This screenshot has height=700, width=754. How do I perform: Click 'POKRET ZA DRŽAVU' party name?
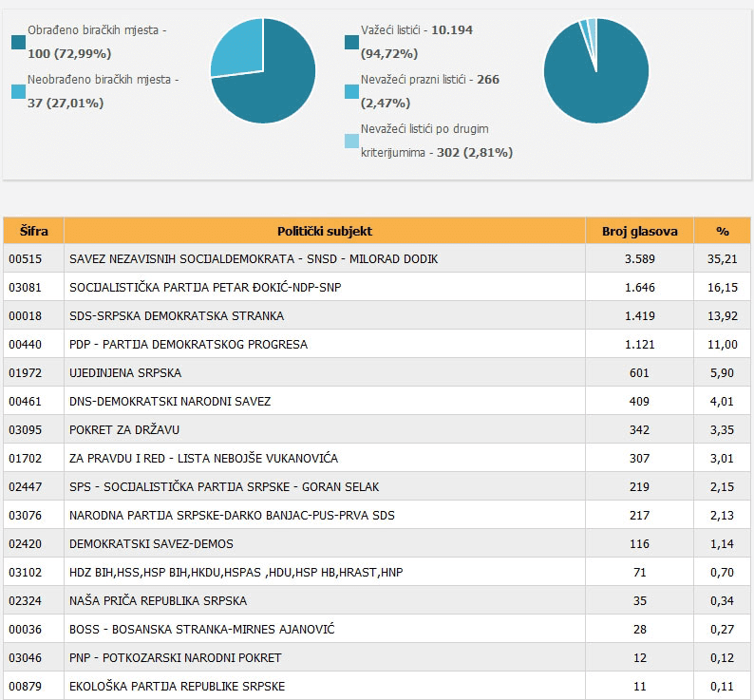pos(124,429)
